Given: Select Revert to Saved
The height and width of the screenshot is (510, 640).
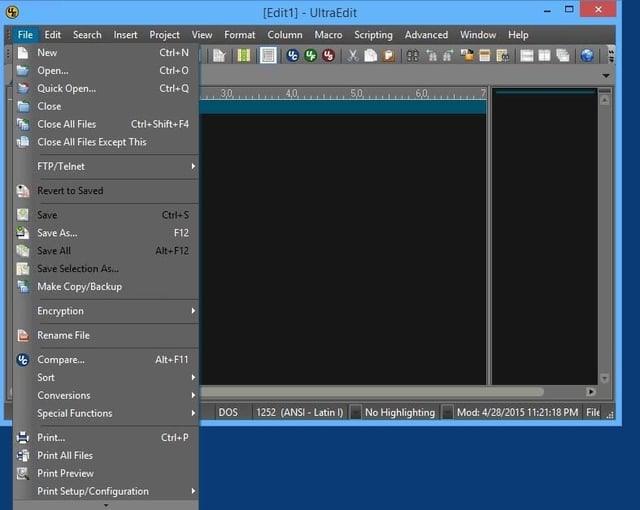Looking at the screenshot, I should 106,191.
